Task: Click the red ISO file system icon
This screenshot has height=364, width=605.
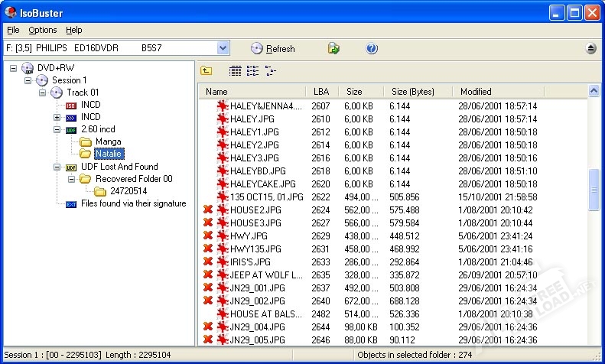Action: [71, 105]
